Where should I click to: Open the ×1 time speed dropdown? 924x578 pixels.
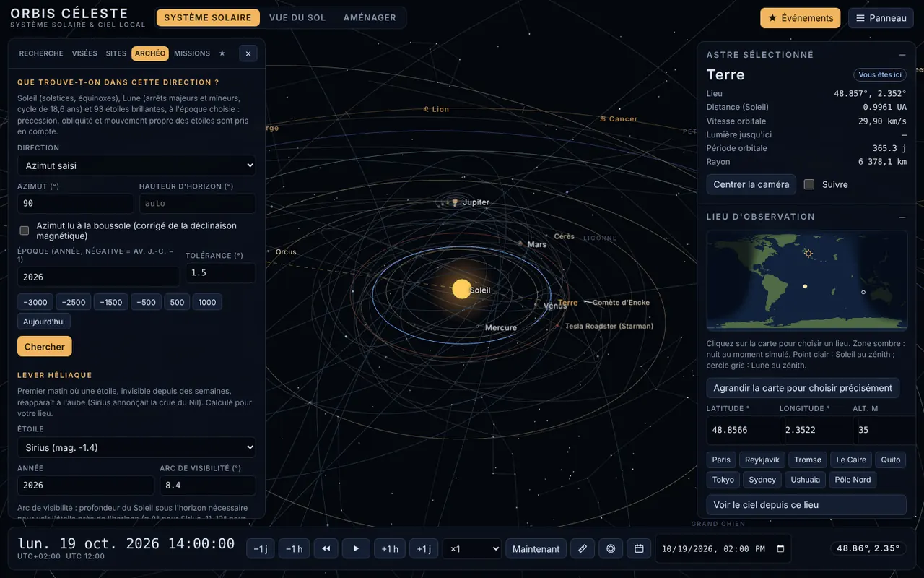pyautogui.click(x=471, y=548)
